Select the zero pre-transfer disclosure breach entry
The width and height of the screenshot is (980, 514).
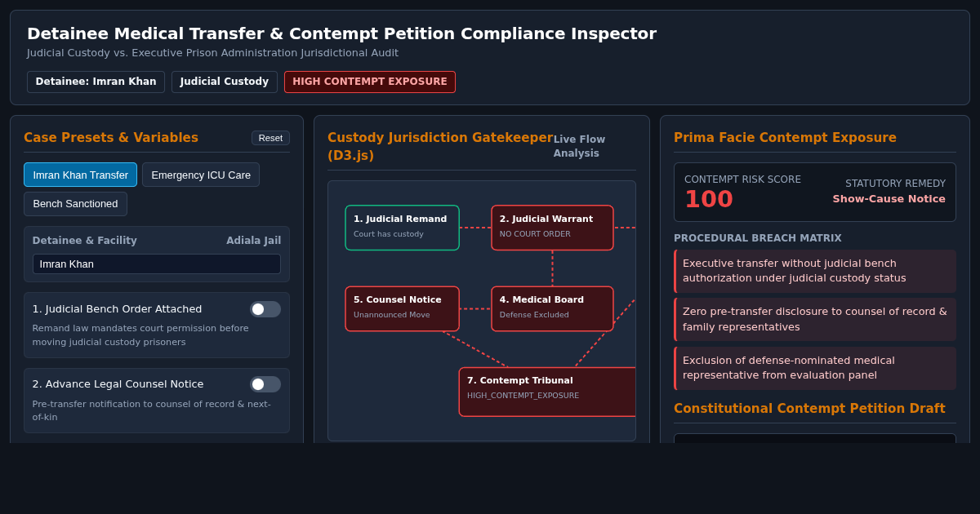click(815, 319)
